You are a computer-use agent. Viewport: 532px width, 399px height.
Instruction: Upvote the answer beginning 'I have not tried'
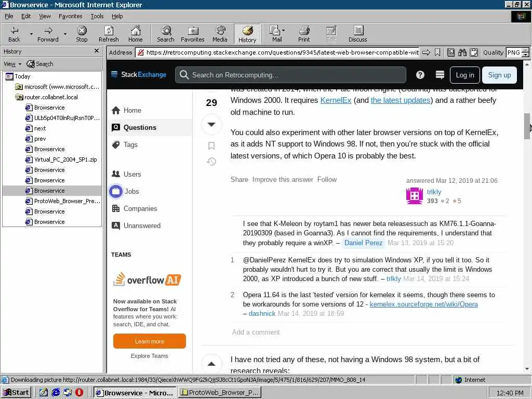point(211,364)
